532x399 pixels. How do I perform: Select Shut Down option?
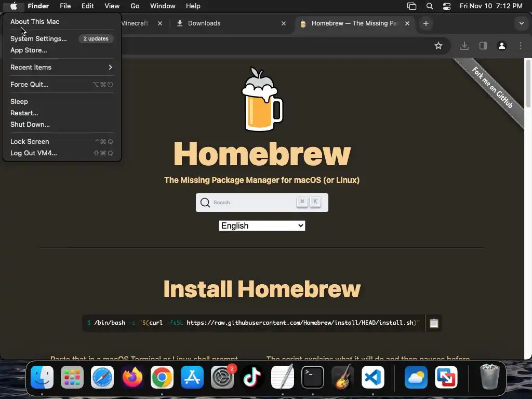click(30, 125)
